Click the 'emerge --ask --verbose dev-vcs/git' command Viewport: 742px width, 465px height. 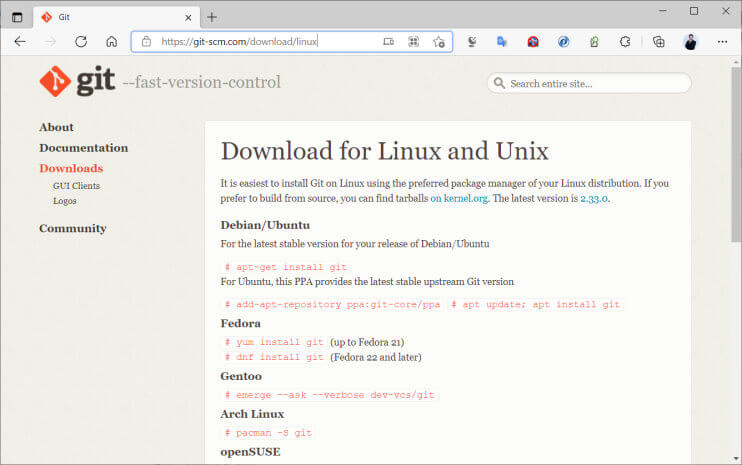coord(329,395)
